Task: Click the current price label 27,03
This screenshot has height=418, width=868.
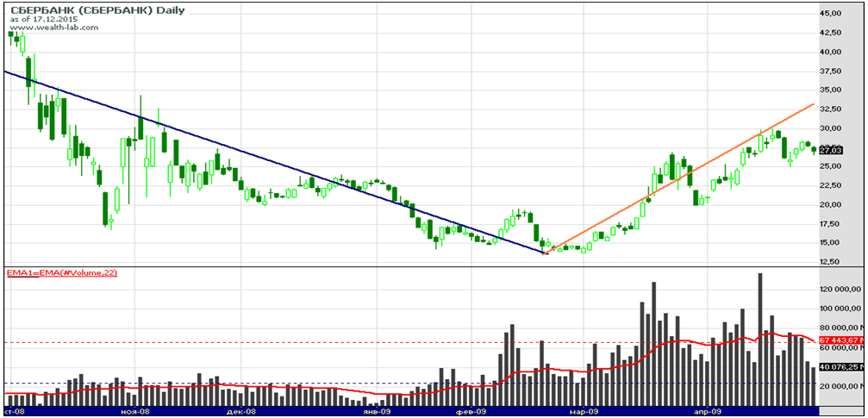Action: (x=830, y=150)
